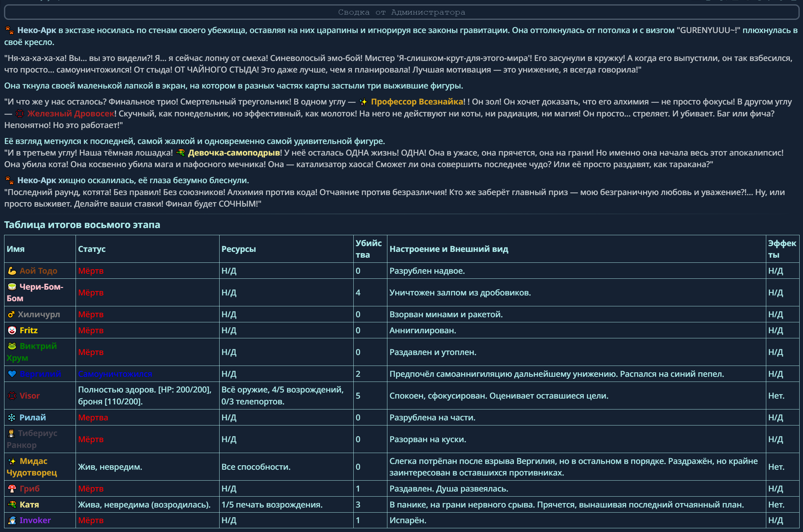Click the blue heart icon beside Вергилий
Viewport: 803px width, 532px height.
pos(12,374)
